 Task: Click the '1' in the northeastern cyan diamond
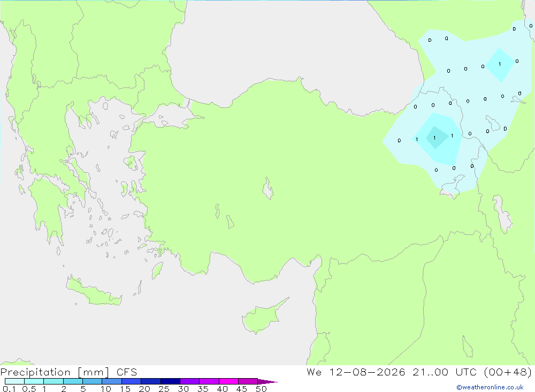(500, 64)
